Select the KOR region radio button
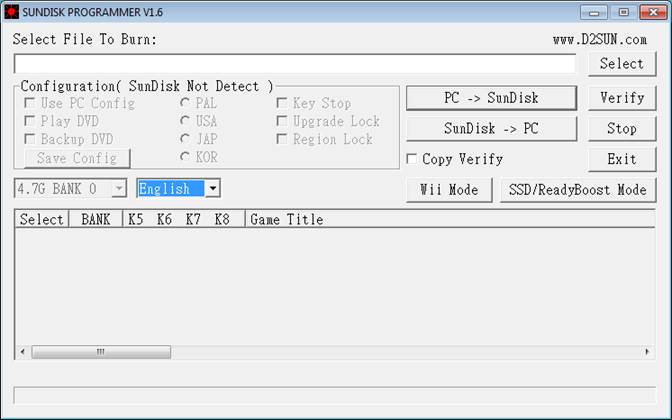 tap(185, 157)
